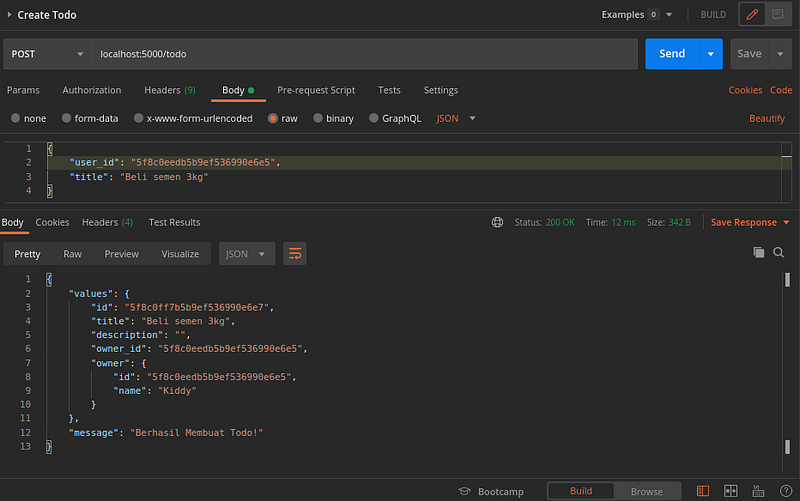Open the Authorization tab

(x=92, y=90)
